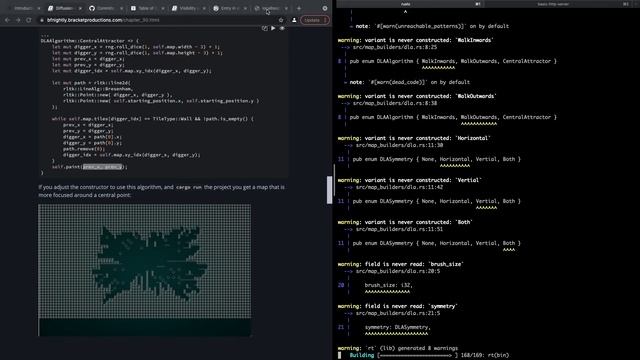
Task: Click terminal path src/map_builders/dla.rs:11:30
Action: [399, 145]
